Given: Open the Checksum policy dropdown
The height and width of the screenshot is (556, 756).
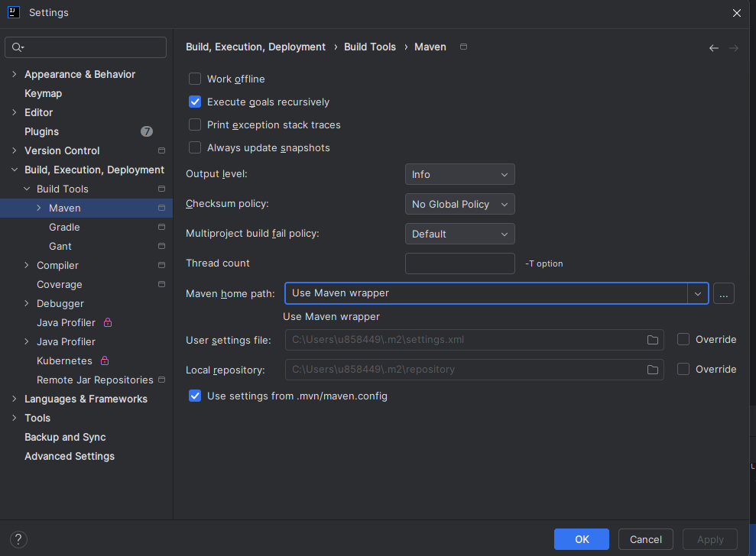Looking at the screenshot, I should click(459, 204).
